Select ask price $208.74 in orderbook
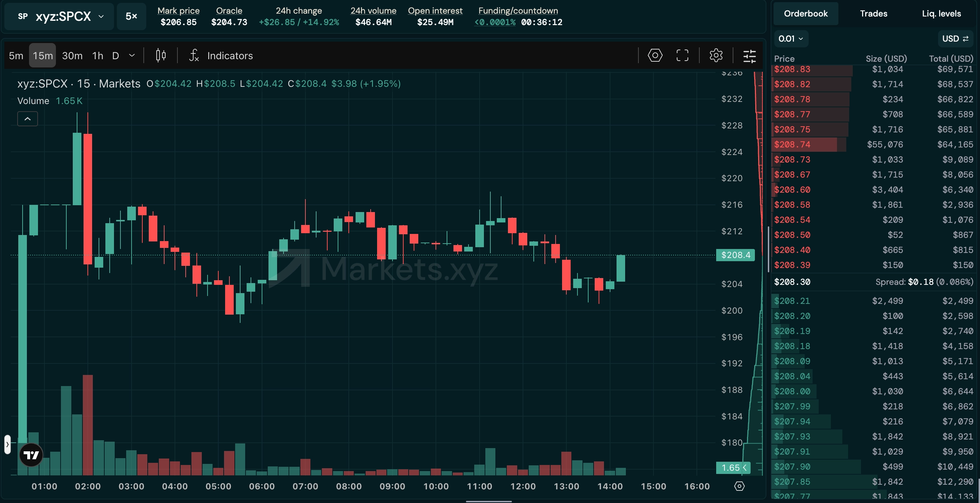The height and width of the screenshot is (503, 980). [x=792, y=144]
